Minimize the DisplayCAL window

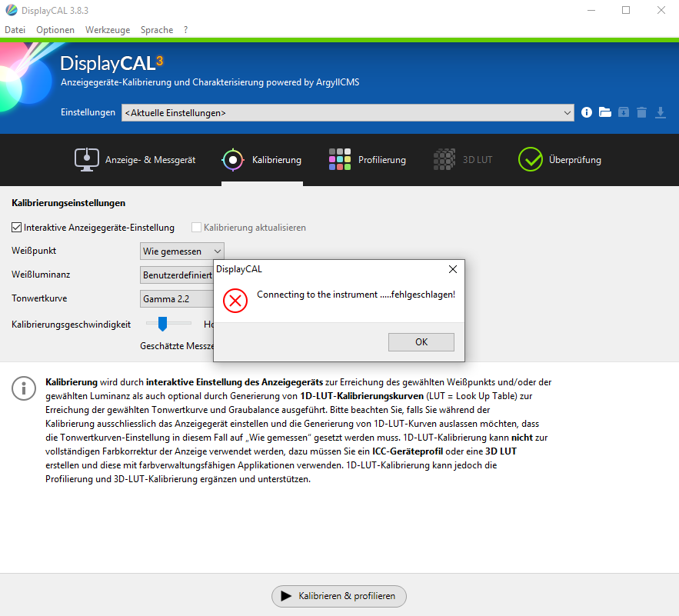tap(591, 10)
